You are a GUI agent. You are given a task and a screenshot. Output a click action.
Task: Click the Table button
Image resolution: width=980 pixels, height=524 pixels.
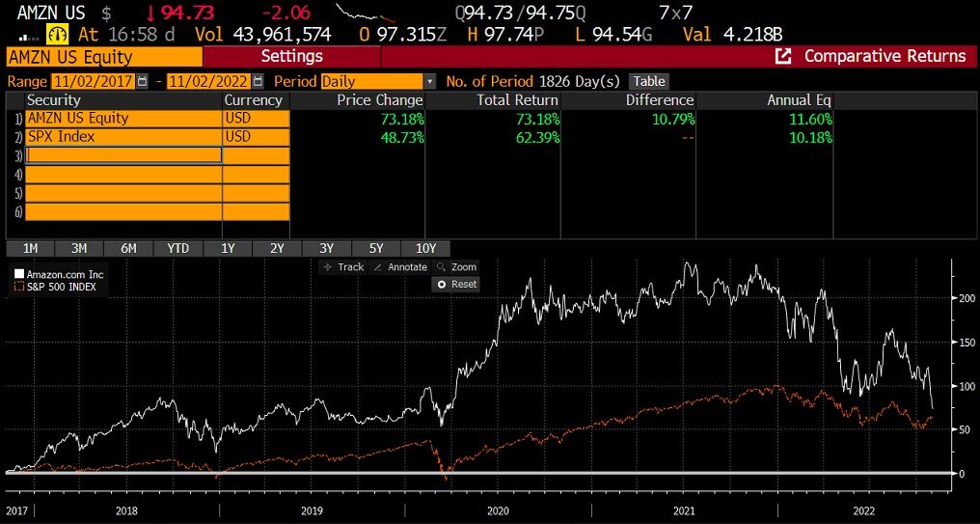click(x=649, y=81)
